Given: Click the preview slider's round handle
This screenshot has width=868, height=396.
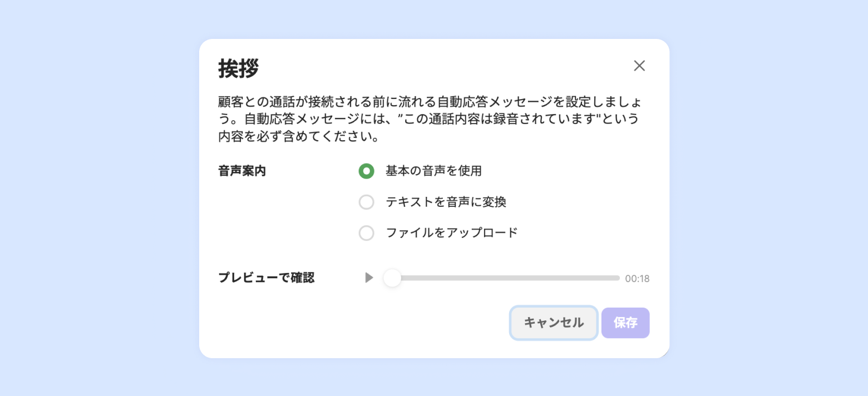Looking at the screenshot, I should (392, 278).
